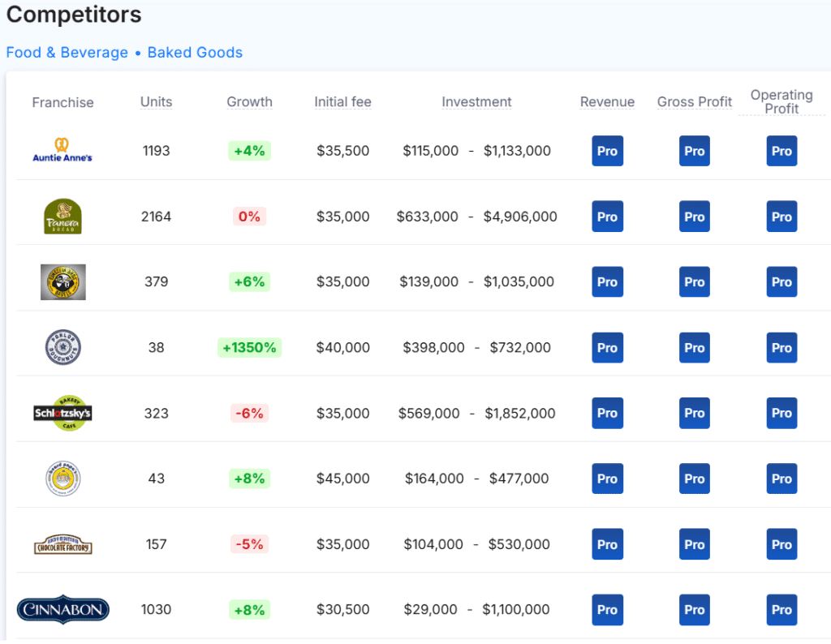Select the $1,852,000 investment value

[520, 413]
